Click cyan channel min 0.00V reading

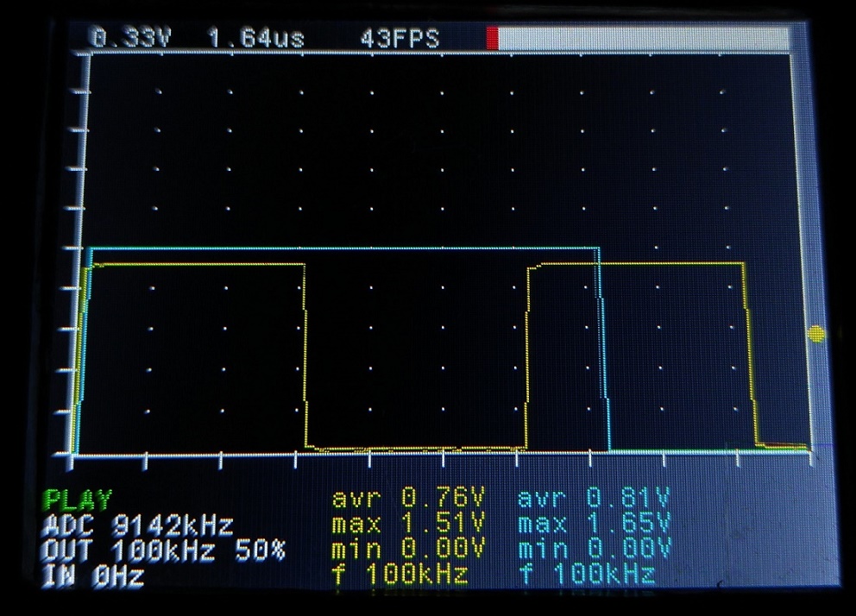[x=594, y=549]
